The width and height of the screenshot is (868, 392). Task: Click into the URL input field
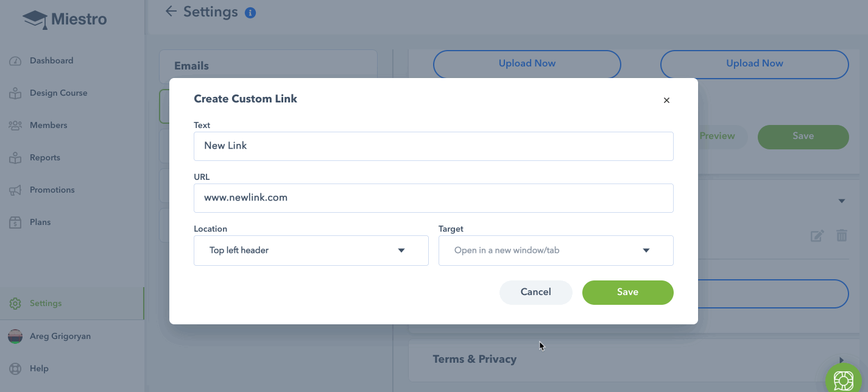(x=434, y=198)
